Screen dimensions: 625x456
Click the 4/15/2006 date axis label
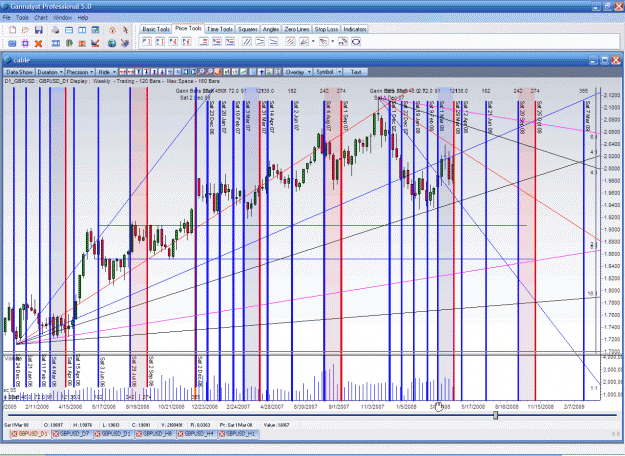(x=70, y=407)
